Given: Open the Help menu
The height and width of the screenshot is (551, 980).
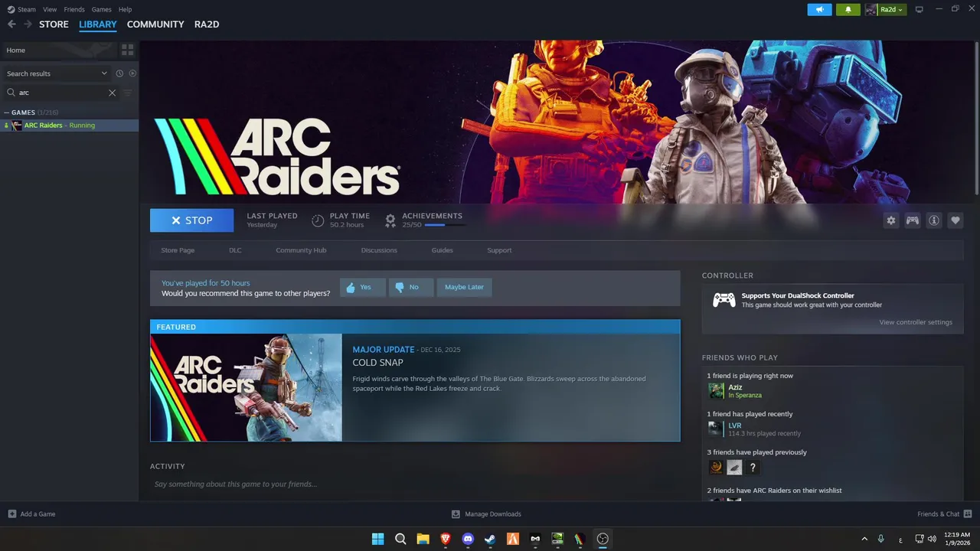Looking at the screenshot, I should click(x=125, y=9).
